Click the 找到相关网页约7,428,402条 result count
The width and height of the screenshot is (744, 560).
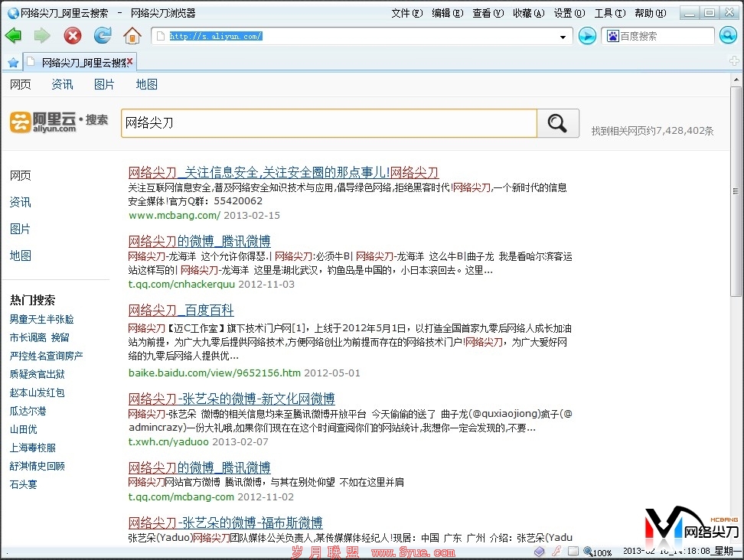coord(652,131)
